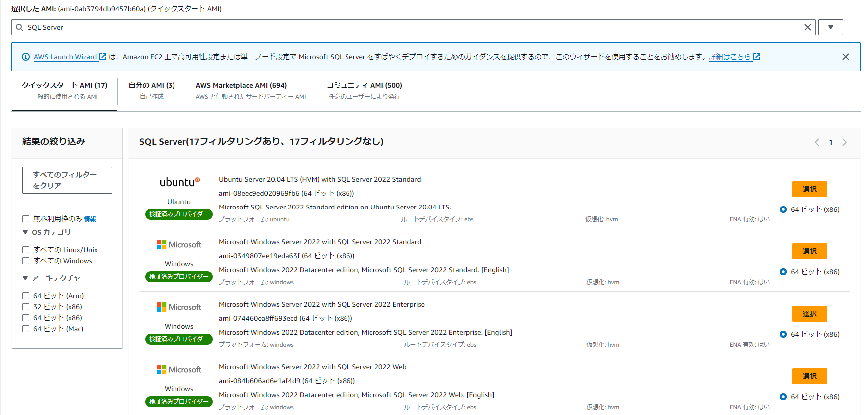Click Microsoft logo for SQL Server 2022 Standard
868x415 pixels.
[x=179, y=245]
